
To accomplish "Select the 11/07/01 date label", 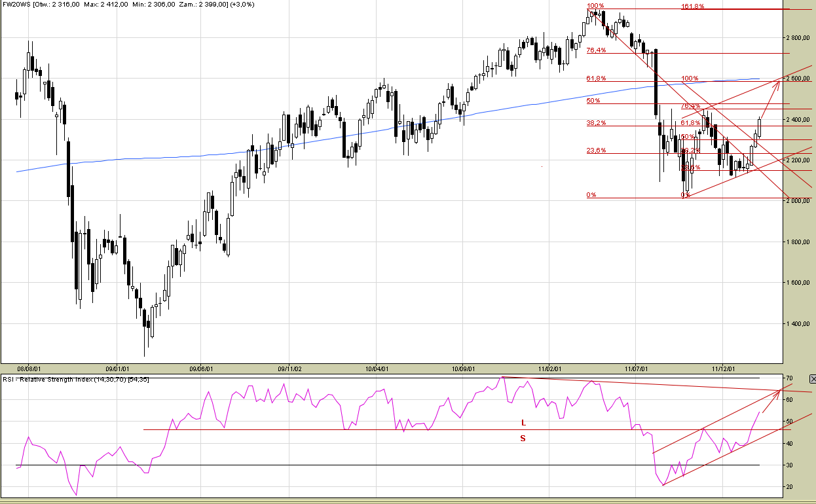I will [637, 368].
